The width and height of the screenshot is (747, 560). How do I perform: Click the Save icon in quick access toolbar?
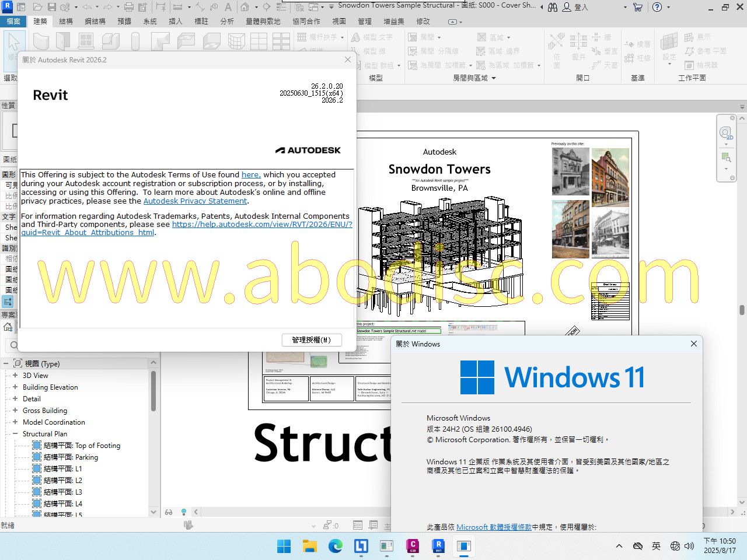(51, 7)
